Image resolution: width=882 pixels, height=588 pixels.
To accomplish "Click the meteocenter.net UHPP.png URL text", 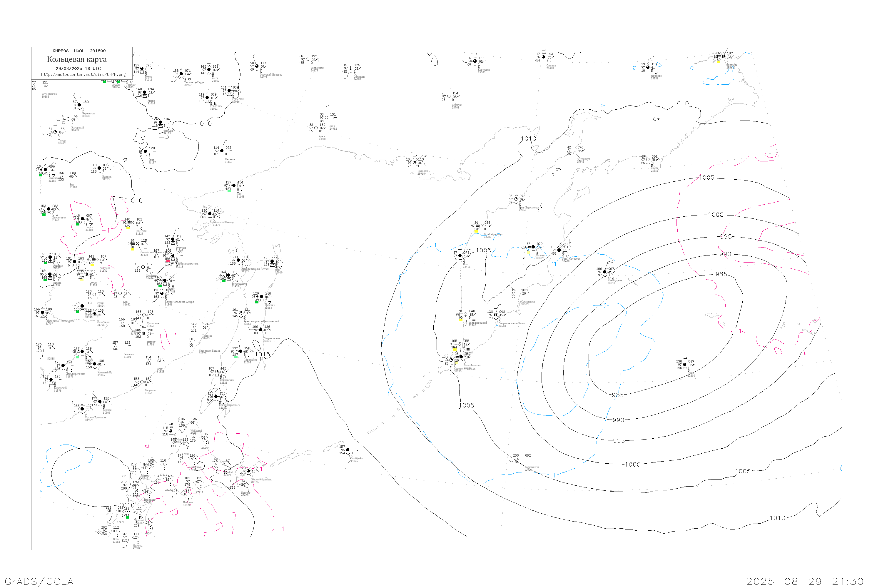I will point(83,75).
